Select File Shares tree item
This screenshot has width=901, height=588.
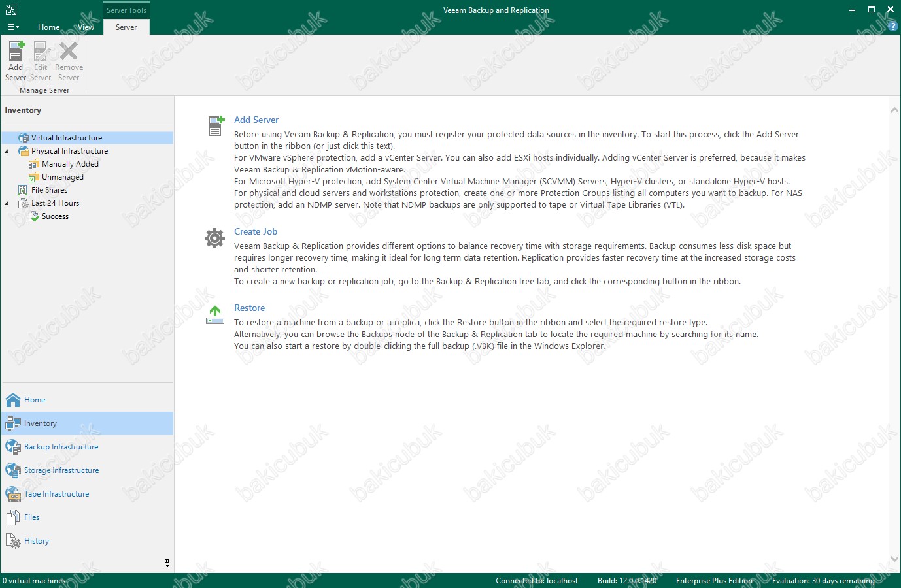tap(49, 190)
